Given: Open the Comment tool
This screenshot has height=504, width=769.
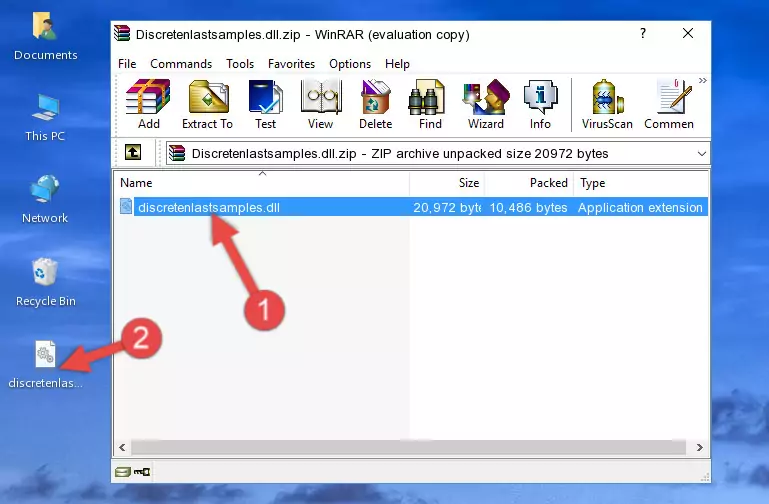Looking at the screenshot, I should pyautogui.click(x=669, y=104).
